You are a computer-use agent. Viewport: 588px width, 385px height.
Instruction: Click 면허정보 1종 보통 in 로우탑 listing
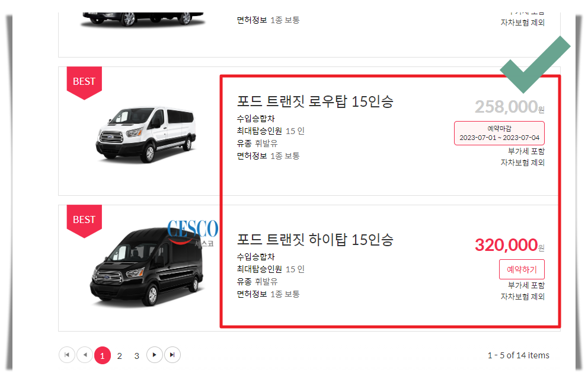268,156
